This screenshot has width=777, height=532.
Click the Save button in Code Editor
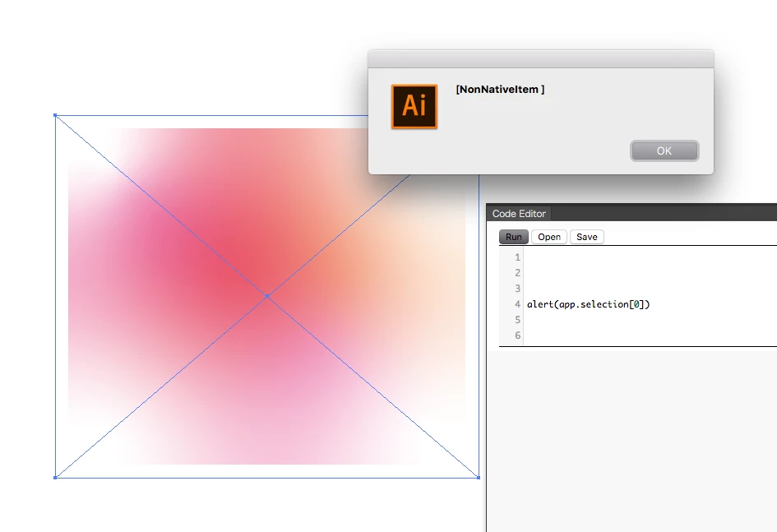pyautogui.click(x=587, y=237)
